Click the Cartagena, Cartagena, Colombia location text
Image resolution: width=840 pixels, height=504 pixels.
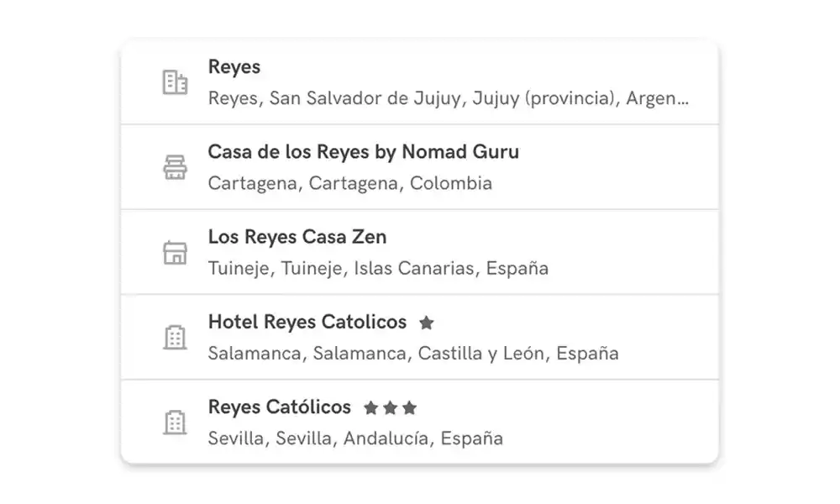point(349,183)
